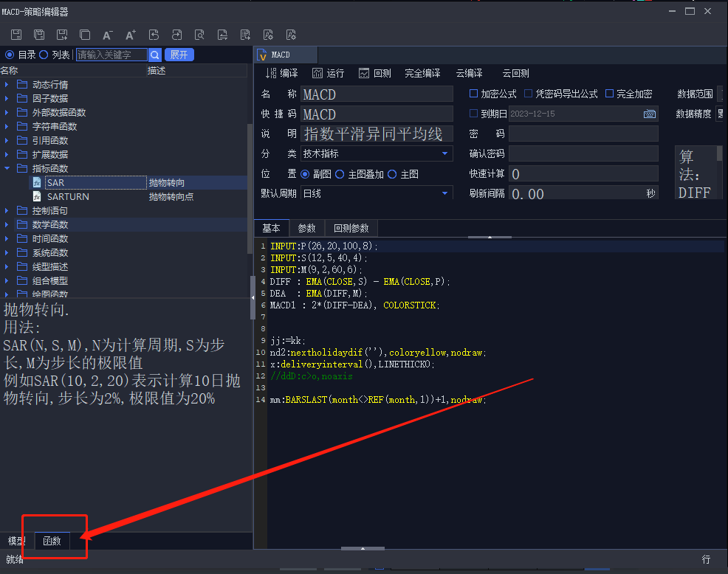Expand the 系统函数 tree node
Screen dimensions: 728x574
[7, 252]
